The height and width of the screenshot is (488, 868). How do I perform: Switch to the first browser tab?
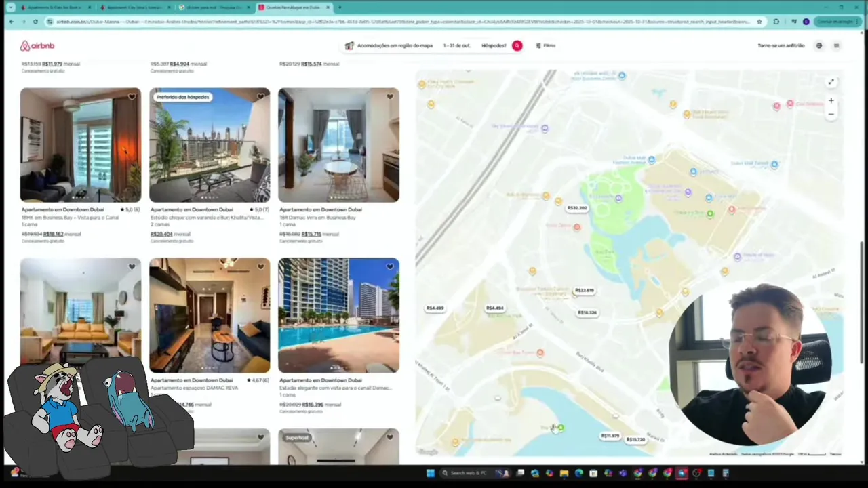coord(54,7)
